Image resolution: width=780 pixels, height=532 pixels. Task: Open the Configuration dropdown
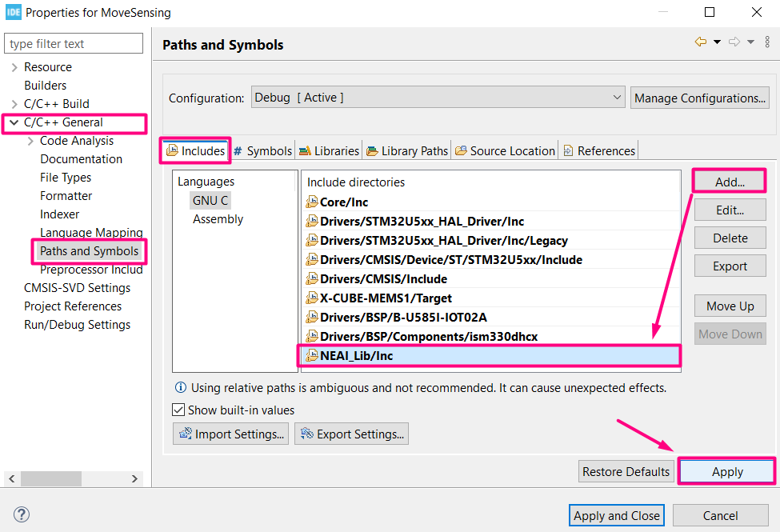pyautogui.click(x=438, y=98)
